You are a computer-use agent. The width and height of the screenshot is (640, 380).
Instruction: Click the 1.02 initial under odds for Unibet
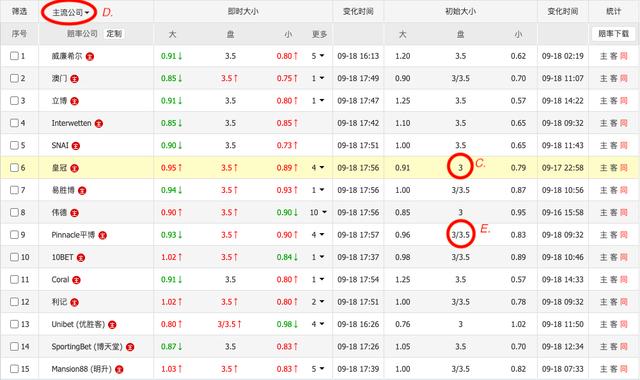click(x=518, y=324)
